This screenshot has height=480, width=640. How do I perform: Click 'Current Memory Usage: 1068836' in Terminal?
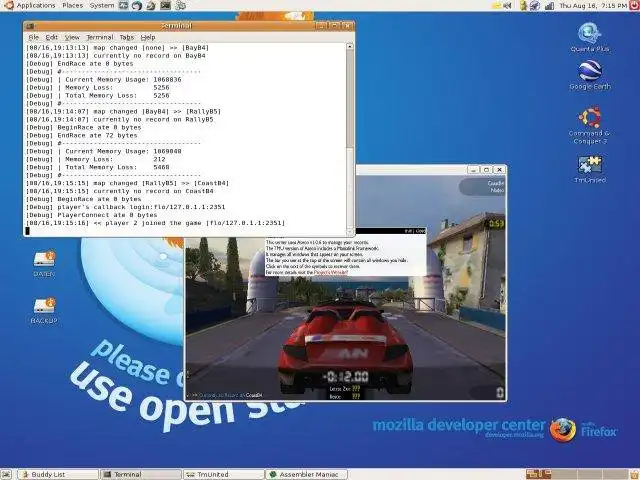click(x=123, y=80)
